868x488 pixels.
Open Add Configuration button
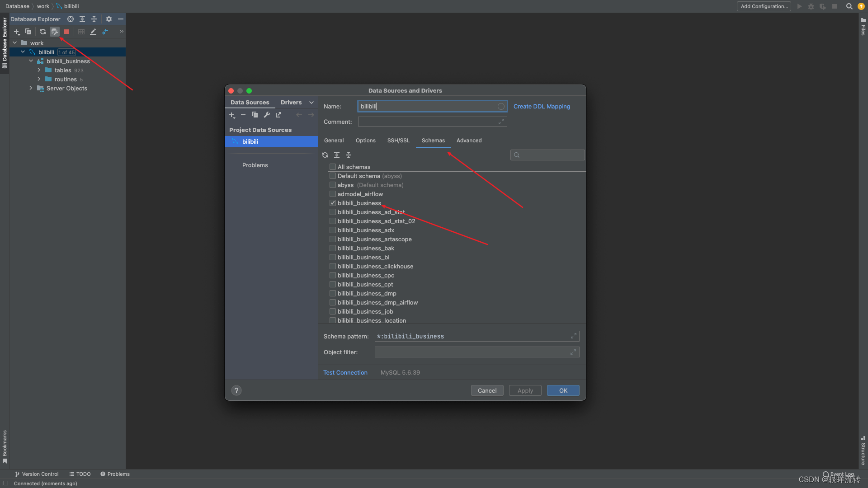(764, 6)
